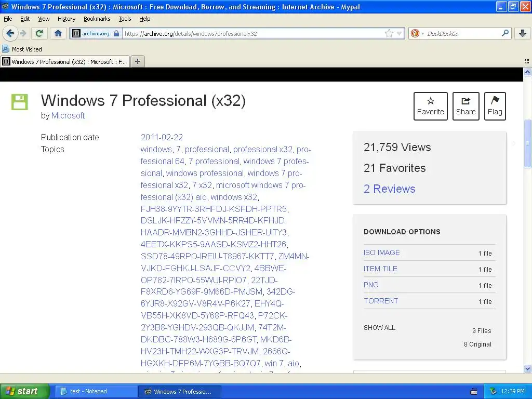
Task: Open the Bookmarks menu
Action: [x=97, y=19]
